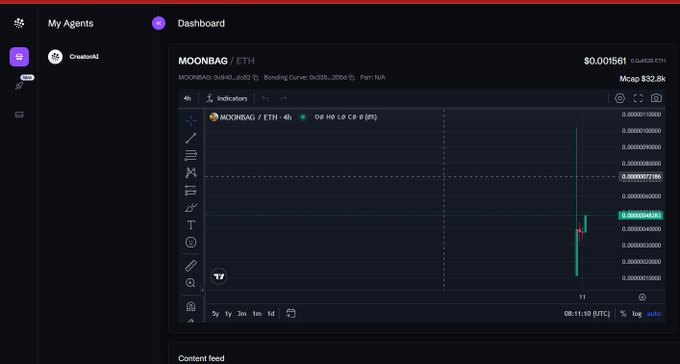The image size is (680, 364).
Task: Select the forecasting and measurement tool
Action: click(x=191, y=190)
